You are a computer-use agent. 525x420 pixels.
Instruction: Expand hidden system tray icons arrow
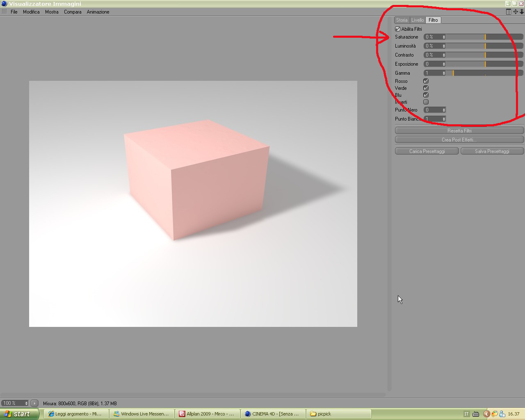click(x=486, y=414)
